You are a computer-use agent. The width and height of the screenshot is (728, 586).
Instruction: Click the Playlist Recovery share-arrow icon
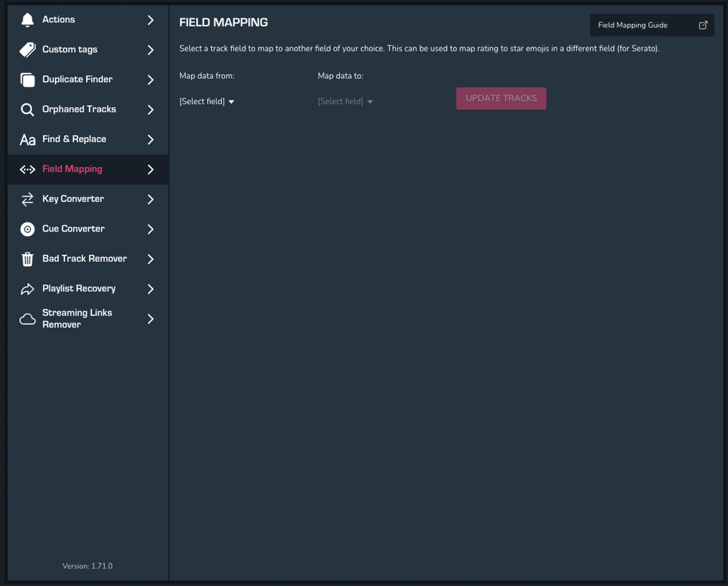[27, 289]
